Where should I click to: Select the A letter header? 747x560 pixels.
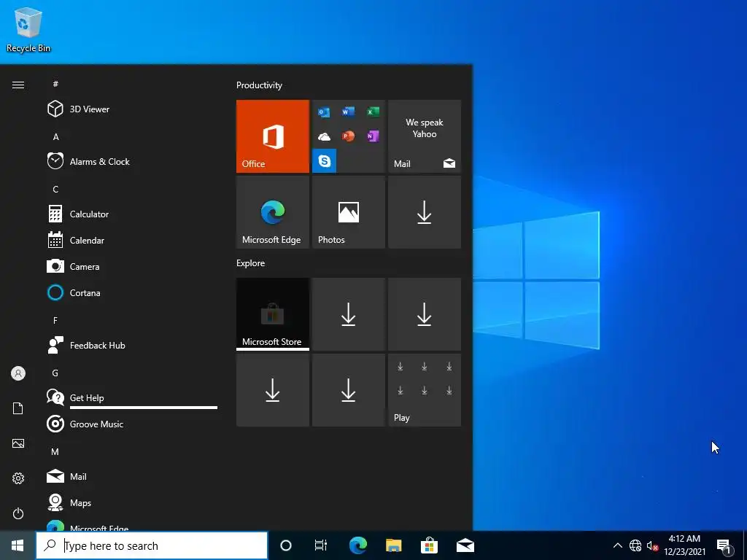(x=55, y=136)
